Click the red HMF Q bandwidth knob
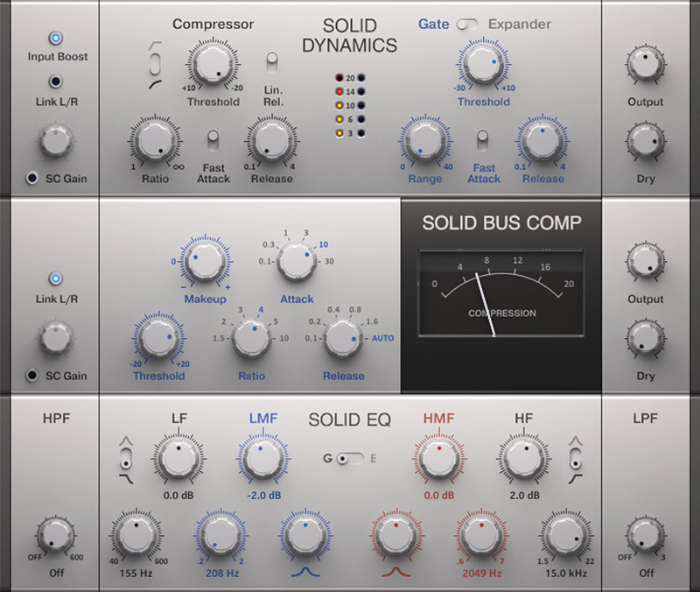Viewport: 700px width, 592px height. pyautogui.click(x=396, y=535)
